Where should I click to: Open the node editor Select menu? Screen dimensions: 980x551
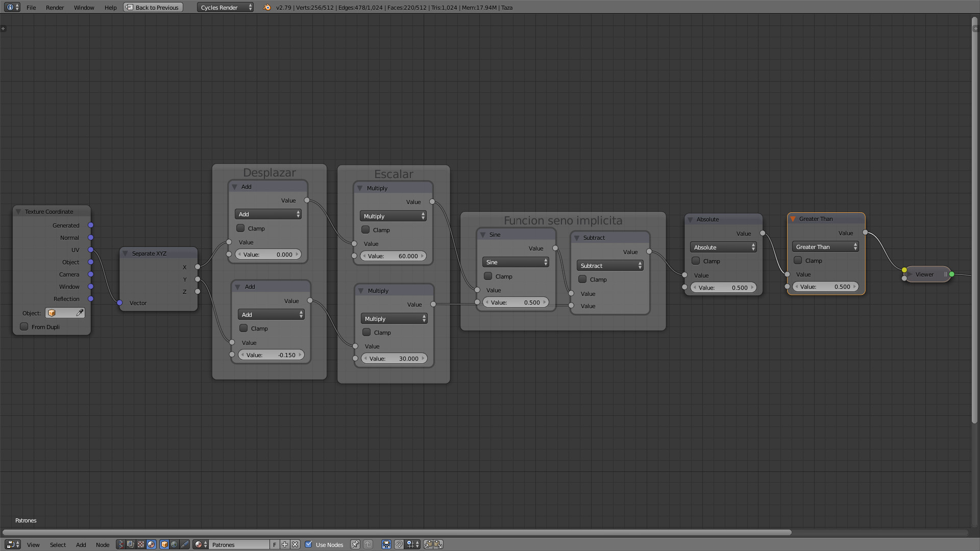tap(58, 545)
